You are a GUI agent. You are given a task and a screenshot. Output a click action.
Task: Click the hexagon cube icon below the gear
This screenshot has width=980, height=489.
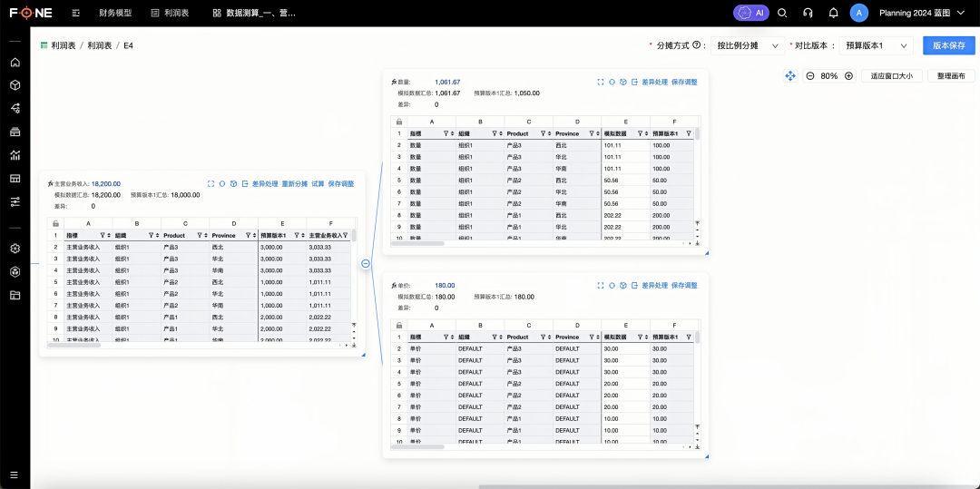pyautogui.click(x=15, y=271)
